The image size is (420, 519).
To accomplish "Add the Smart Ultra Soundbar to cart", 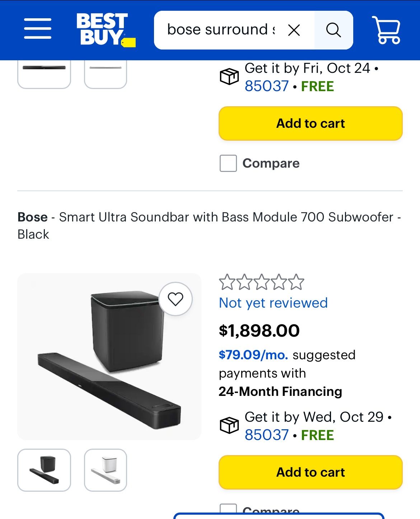I will coord(310,472).
